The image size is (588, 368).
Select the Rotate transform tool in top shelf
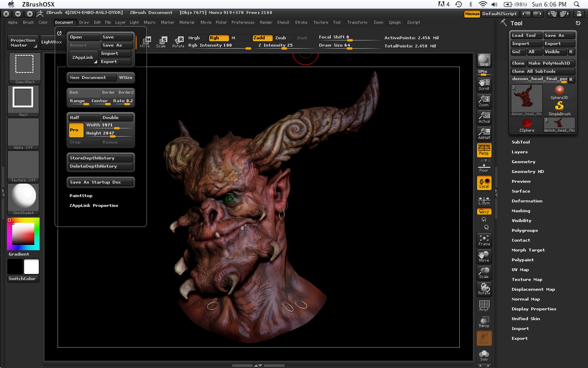[178, 42]
